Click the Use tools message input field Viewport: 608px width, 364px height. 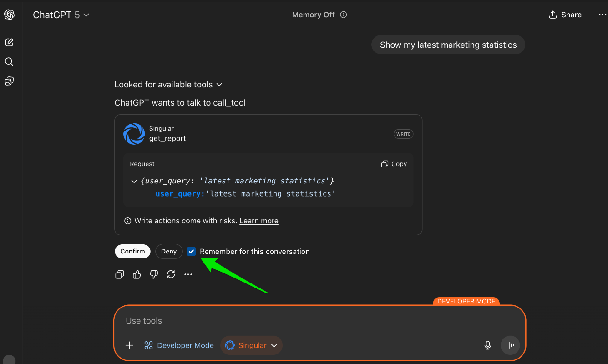tap(273, 320)
